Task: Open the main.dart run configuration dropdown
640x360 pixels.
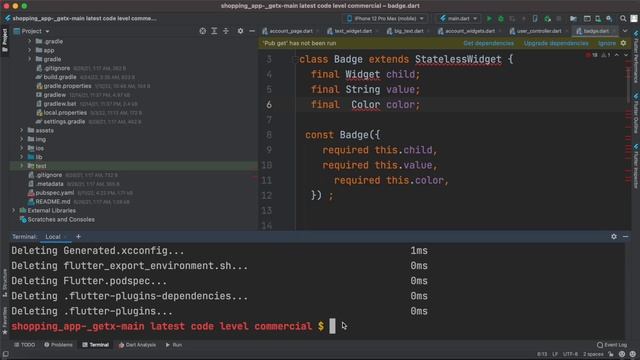Action: tap(458, 18)
